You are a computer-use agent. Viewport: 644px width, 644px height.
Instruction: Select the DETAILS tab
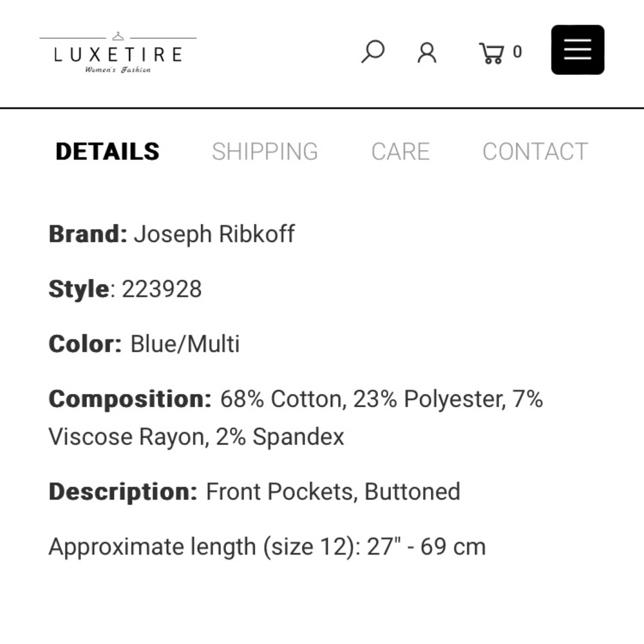pyautogui.click(x=108, y=151)
